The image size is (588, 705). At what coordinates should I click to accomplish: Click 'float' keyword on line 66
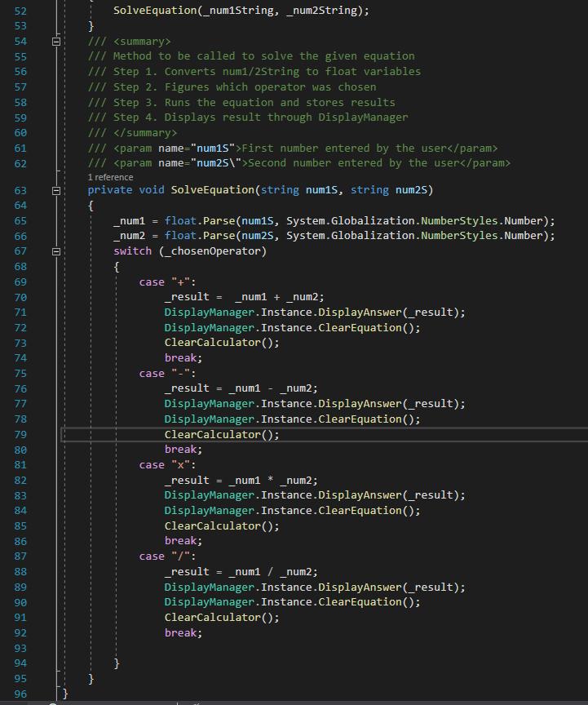pyautogui.click(x=180, y=236)
